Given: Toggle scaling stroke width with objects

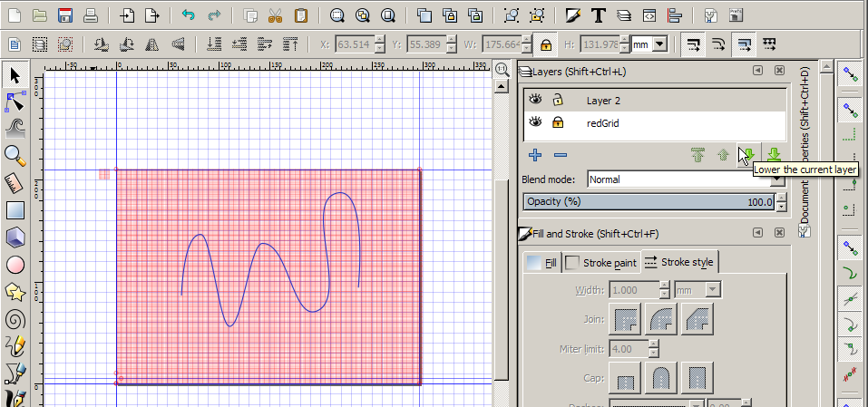Looking at the screenshot, I should click(x=693, y=44).
